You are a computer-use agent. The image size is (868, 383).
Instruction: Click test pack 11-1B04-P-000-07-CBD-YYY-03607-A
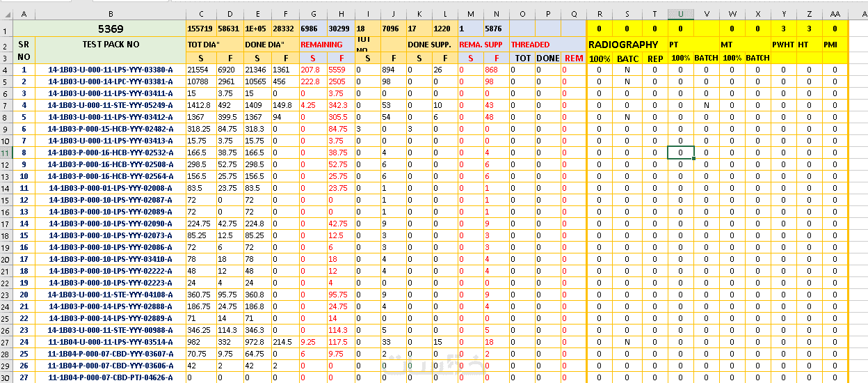[x=110, y=354]
